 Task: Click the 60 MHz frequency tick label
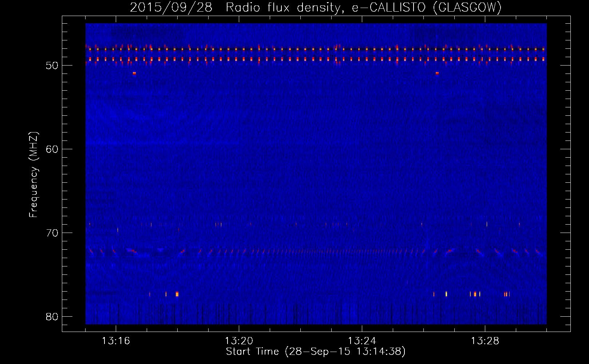[x=52, y=149]
